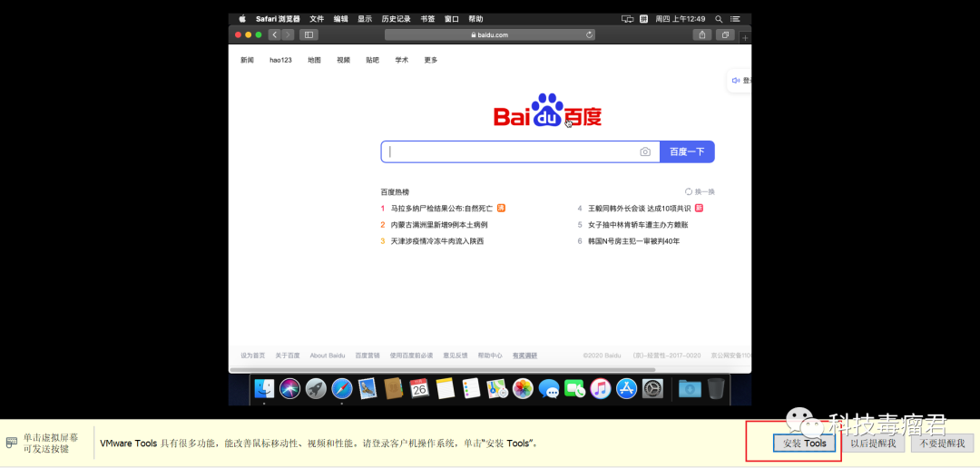The image size is (980, 468).
Task: Click 安装 Tools button in VMware bar
Action: click(x=804, y=443)
